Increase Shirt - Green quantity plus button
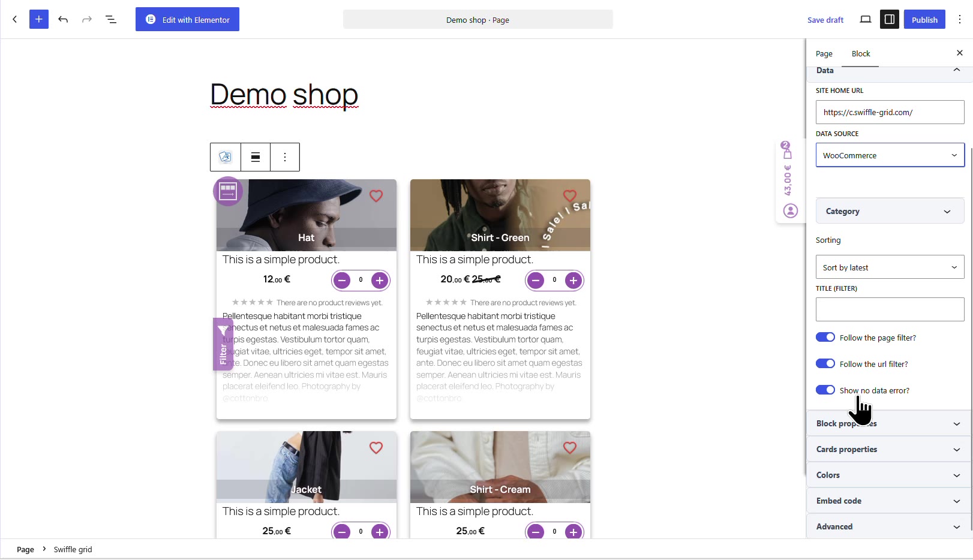The width and height of the screenshot is (973, 560). [573, 280]
